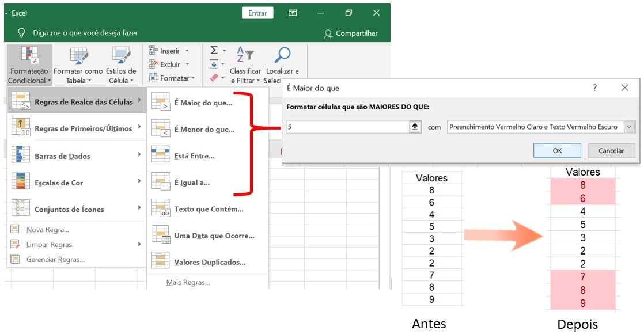644x334 pixels.
Task: Click the range selector arrow in dialog
Action: pyautogui.click(x=415, y=127)
